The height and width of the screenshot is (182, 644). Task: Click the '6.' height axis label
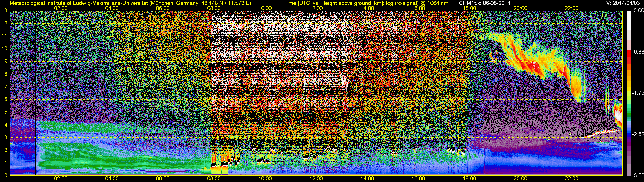coord(6,99)
